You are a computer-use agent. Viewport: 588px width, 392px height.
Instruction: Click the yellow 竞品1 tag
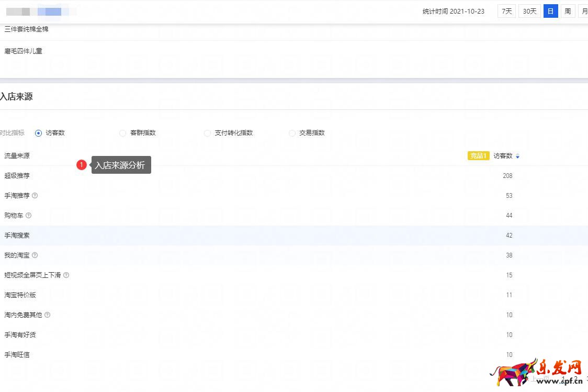478,156
